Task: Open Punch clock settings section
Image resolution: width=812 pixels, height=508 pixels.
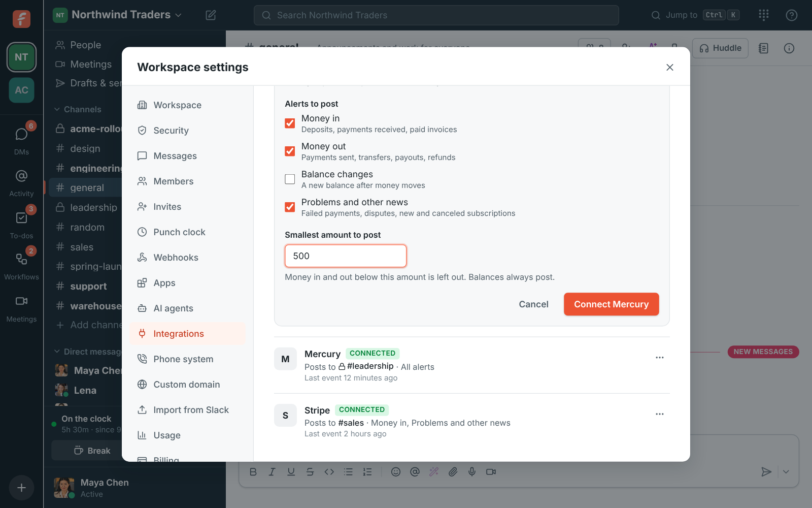Action: click(x=187, y=232)
